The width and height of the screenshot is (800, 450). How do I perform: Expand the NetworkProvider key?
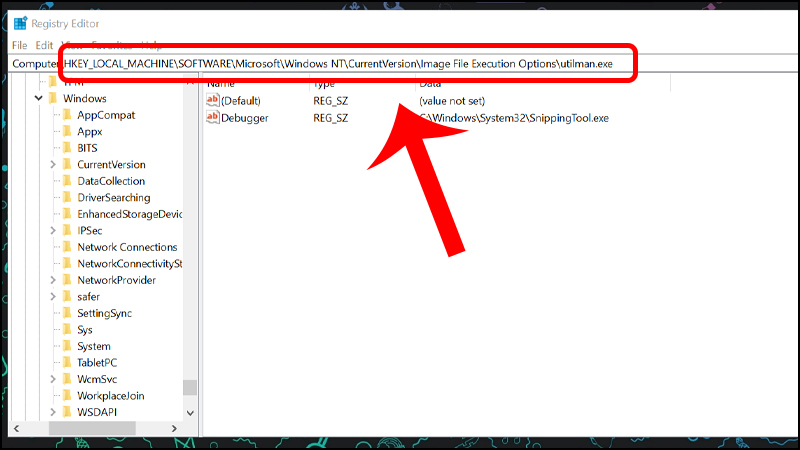coord(53,280)
